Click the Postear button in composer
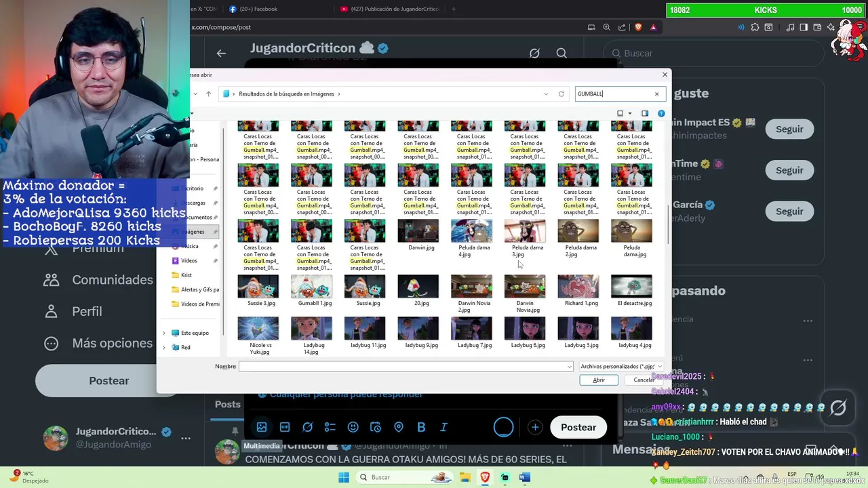868x488 pixels. pos(578,427)
